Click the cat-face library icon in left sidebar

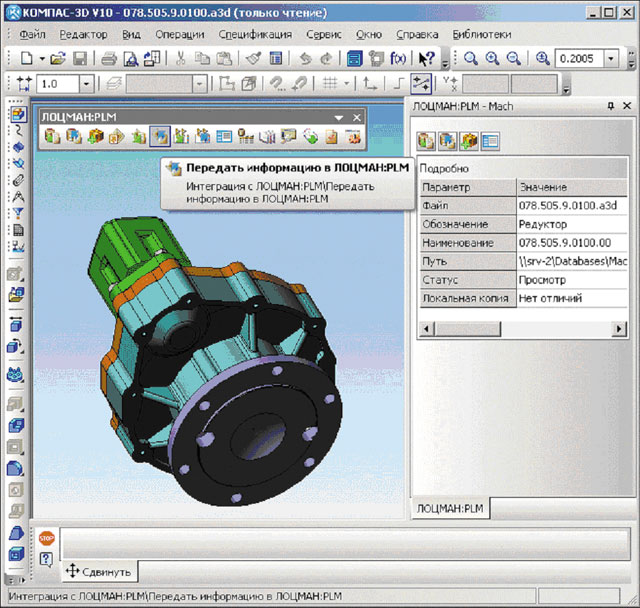click(x=16, y=374)
